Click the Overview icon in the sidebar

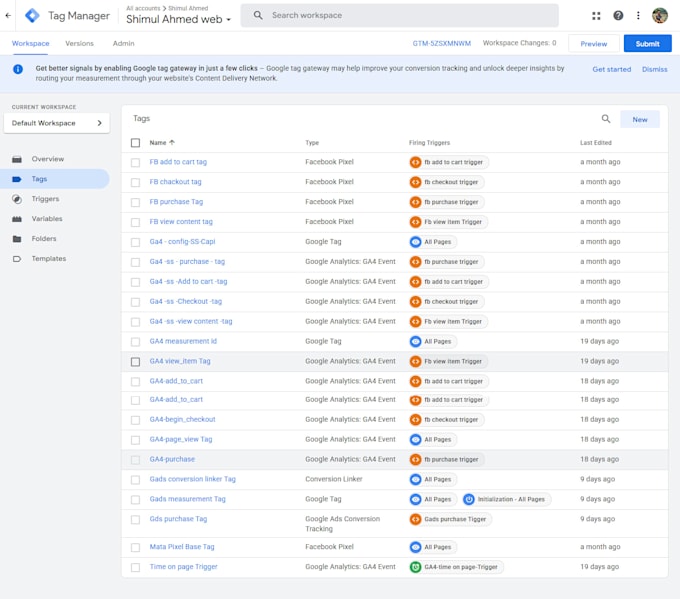pyautogui.click(x=17, y=159)
